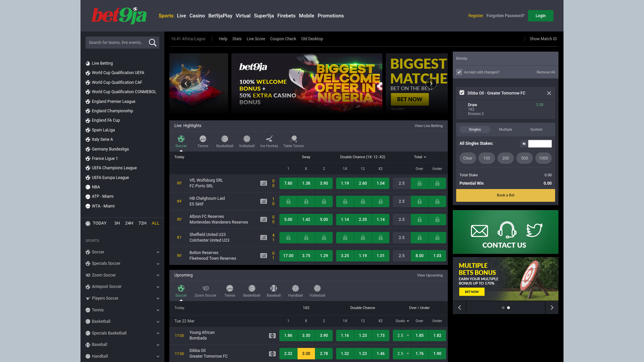Go to next promo banner slide
Image resolution: width=644 pixels, height=362 pixels.
click(431, 83)
